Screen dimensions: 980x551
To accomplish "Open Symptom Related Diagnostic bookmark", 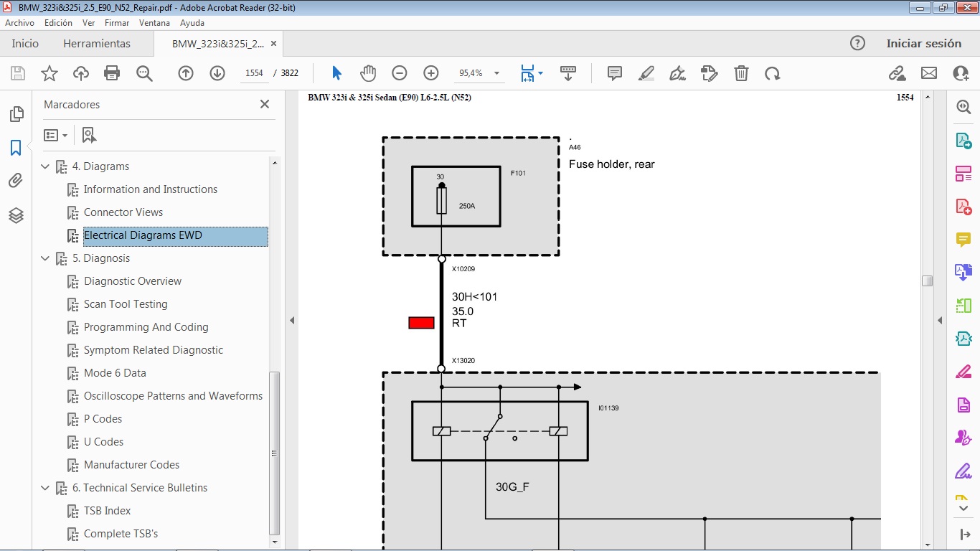I will 154,350.
